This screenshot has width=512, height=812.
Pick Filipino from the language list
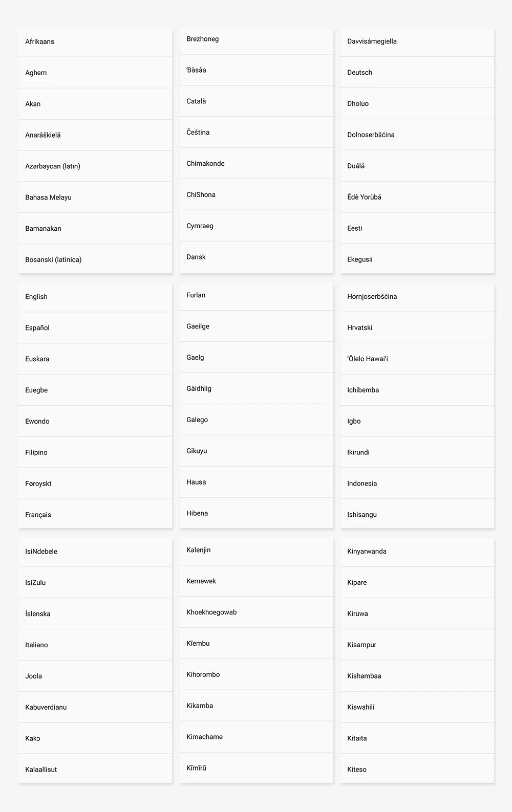pyautogui.click(x=95, y=452)
